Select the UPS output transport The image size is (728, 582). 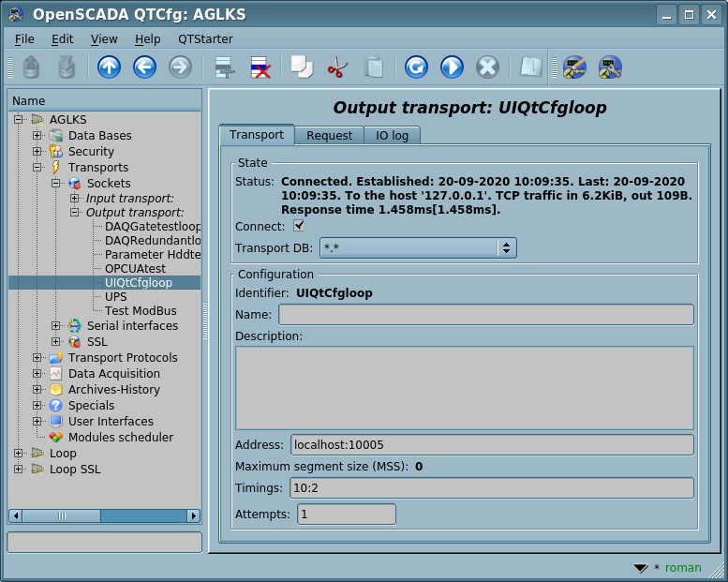tap(115, 297)
